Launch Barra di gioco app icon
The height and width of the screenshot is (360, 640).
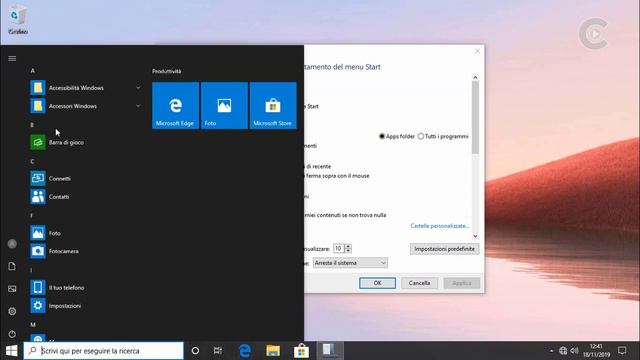[38, 142]
